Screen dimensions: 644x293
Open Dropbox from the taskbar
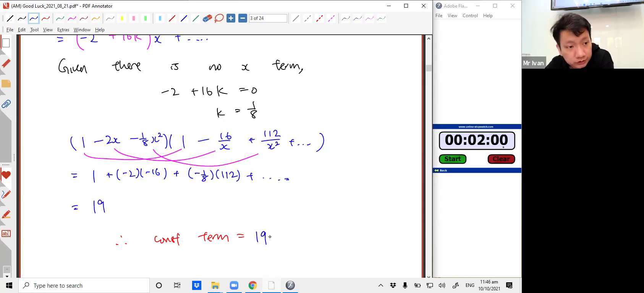pos(197,285)
